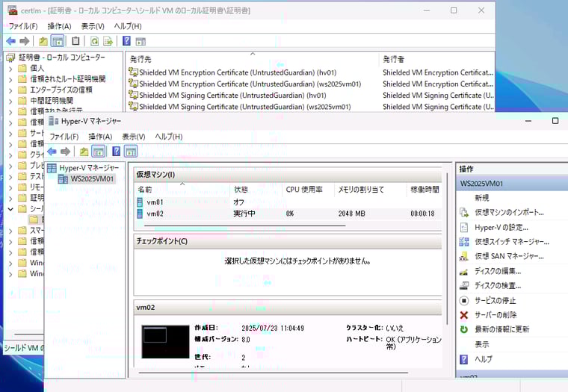Screen dimensions: 568x392
Task: Open 操作(A) menu in certlm window
Action: (x=59, y=26)
